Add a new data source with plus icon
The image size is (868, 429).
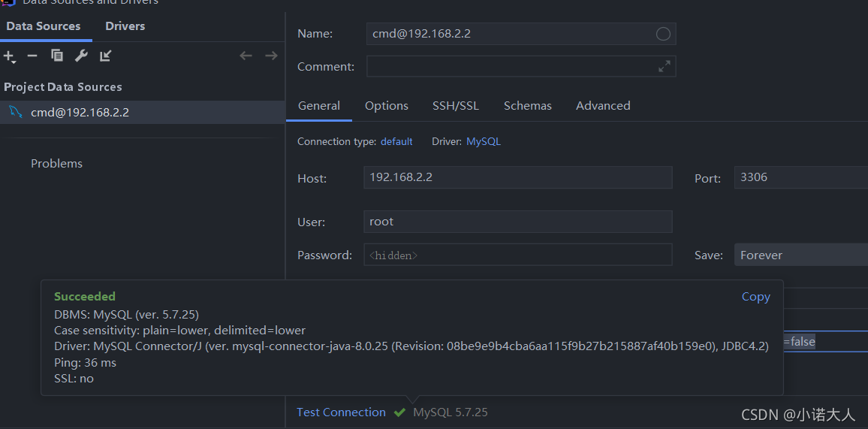tap(9, 56)
